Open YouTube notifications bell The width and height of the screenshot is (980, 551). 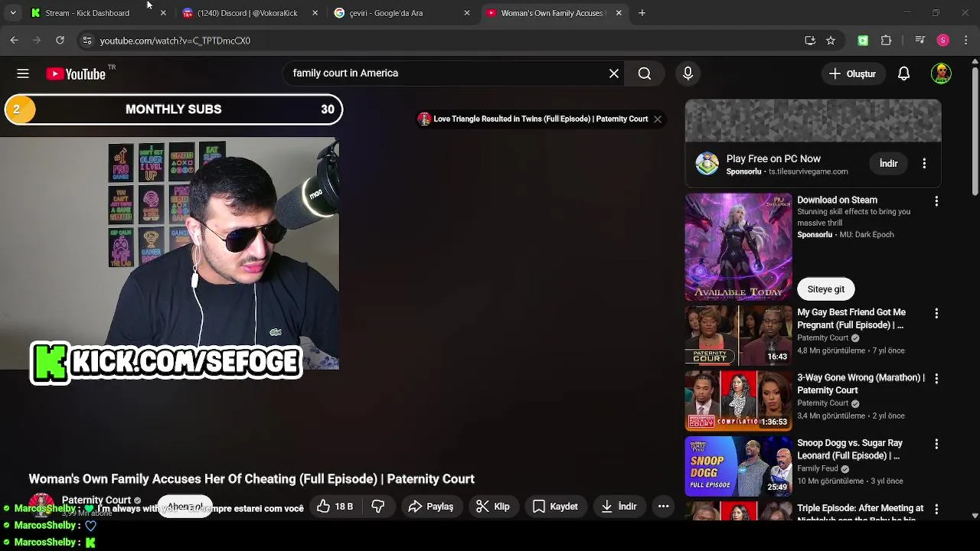coord(903,73)
